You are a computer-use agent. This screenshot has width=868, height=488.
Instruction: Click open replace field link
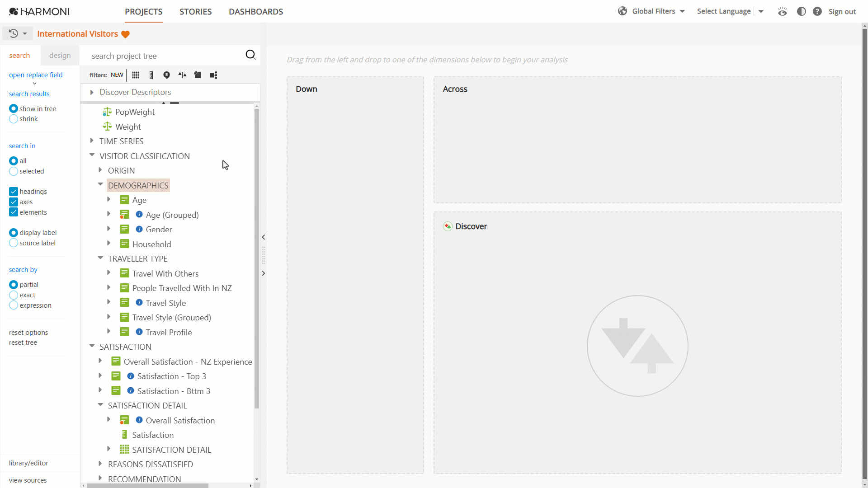pyautogui.click(x=36, y=75)
